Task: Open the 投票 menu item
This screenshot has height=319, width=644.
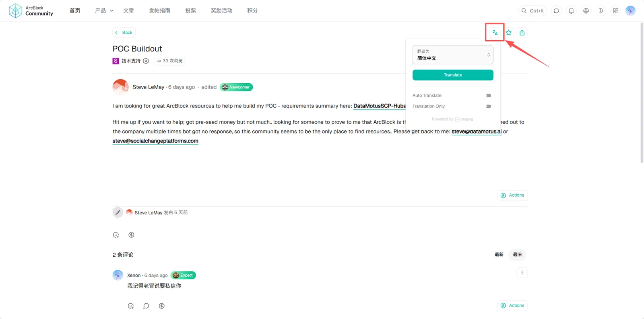Action: (190, 11)
